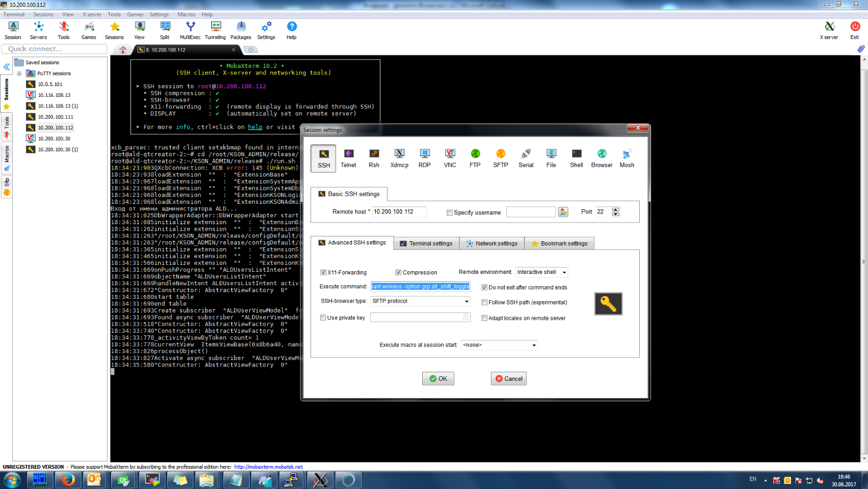
Task: Open the SSH-browser type SFTP protocol dropdown
Action: (x=421, y=301)
